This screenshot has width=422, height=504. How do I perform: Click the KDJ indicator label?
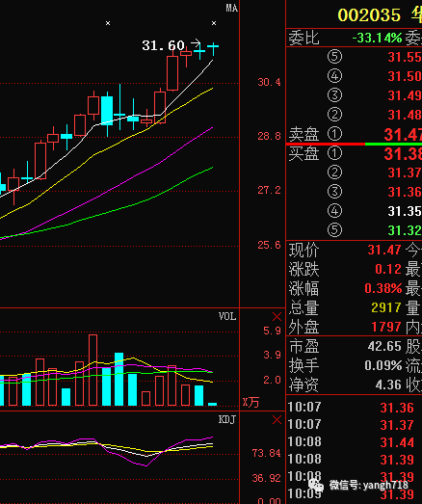click(227, 419)
